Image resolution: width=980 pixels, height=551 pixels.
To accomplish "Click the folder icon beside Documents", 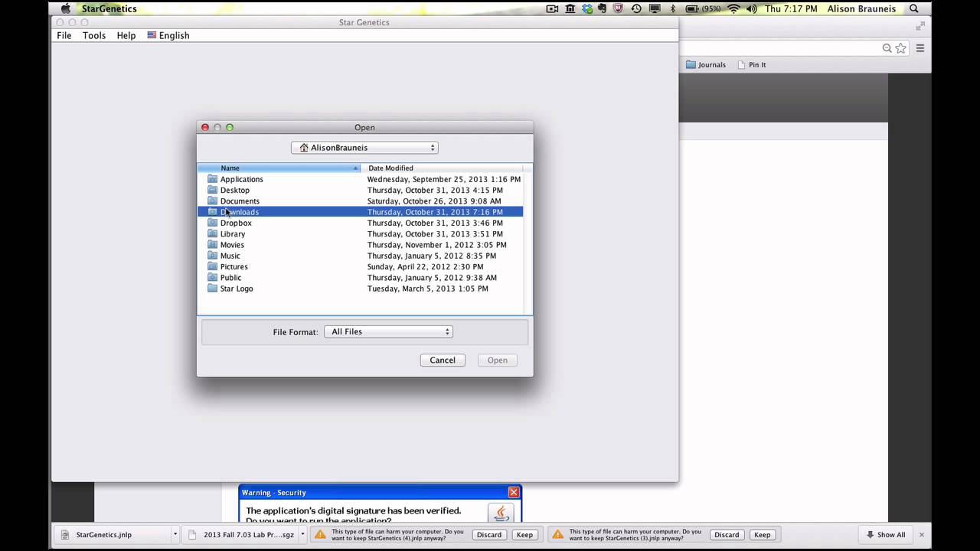I will (213, 201).
